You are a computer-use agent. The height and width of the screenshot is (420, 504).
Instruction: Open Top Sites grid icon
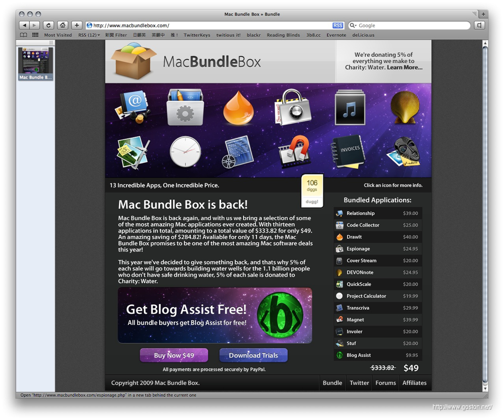[x=35, y=35]
